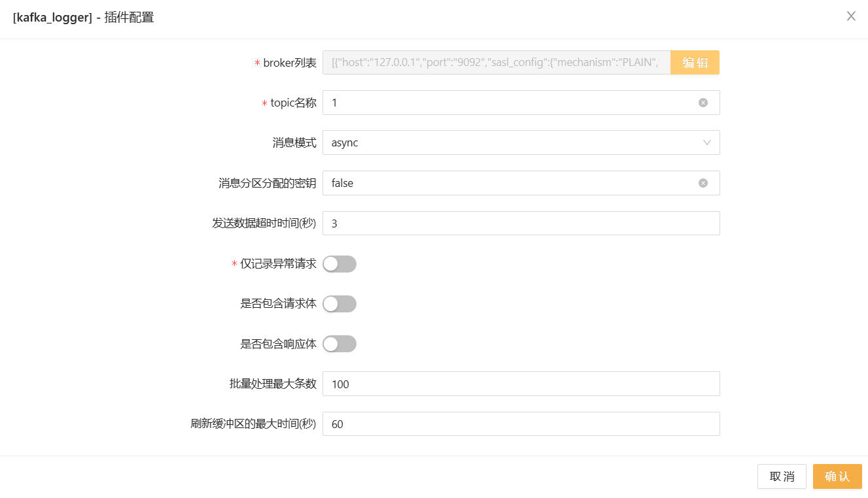Focus the 消息分区分配的密钥 input showing false
This screenshot has width=868, height=498.
pos(521,183)
